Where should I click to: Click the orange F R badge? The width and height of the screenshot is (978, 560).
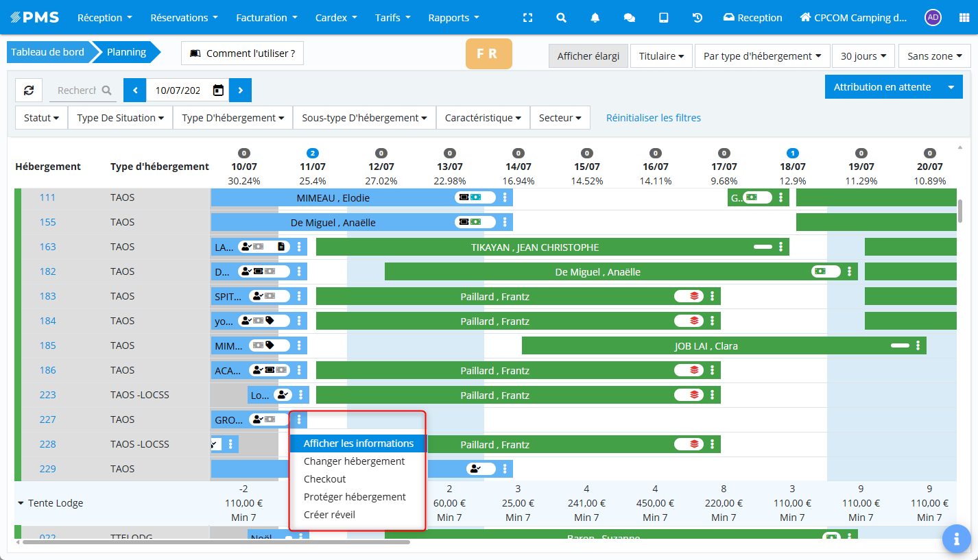488,53
